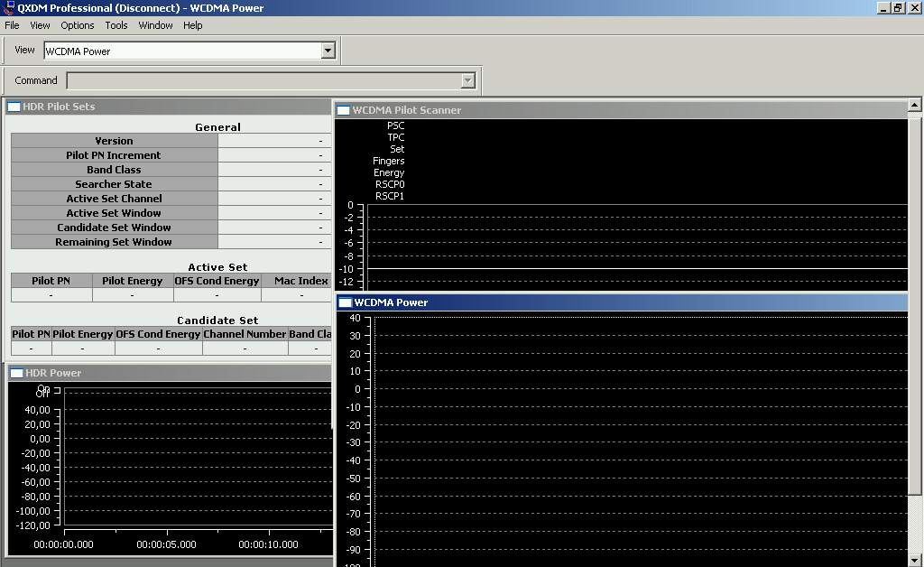Click the WCDMA Pilot Scanner window icon

pyautogui.click(x=343, y=110)
